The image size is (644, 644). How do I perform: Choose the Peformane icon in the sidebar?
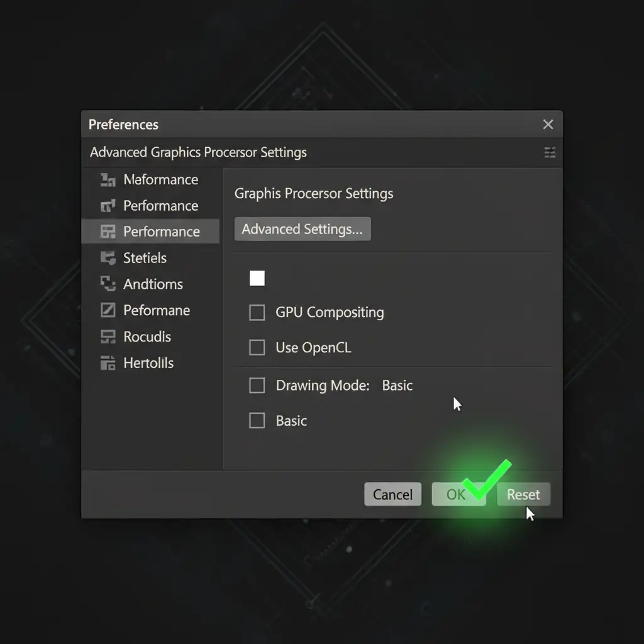108,311
